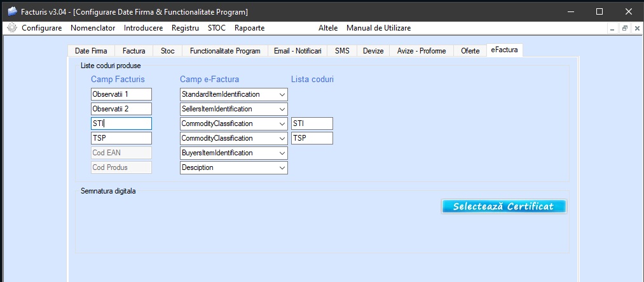Switch to the Devize tab
The height and width of the screenshot is (282, 644).
click(x=373, y=51)
